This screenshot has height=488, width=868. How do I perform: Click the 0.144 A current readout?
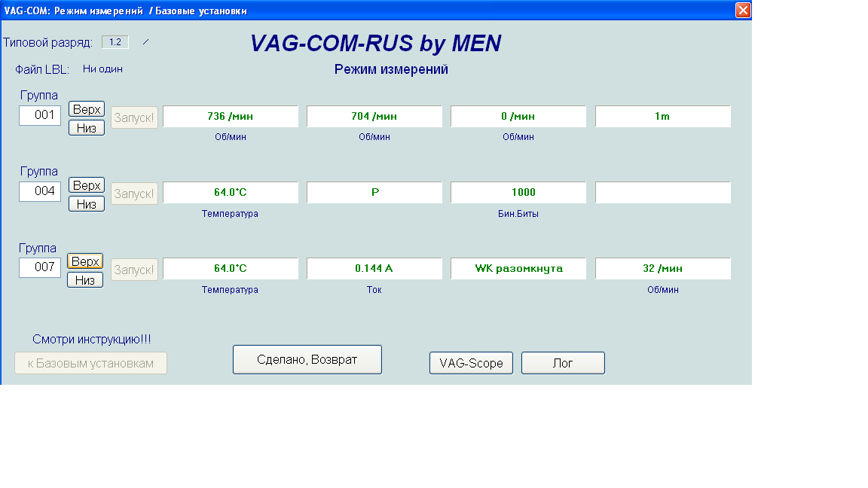point(374,269)
